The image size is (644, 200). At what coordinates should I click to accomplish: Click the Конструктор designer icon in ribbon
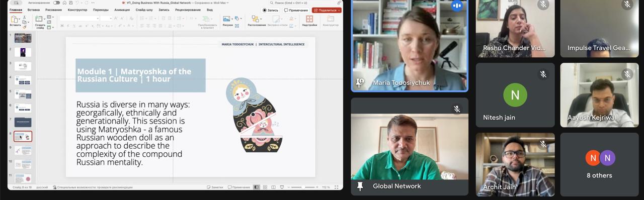331,19
